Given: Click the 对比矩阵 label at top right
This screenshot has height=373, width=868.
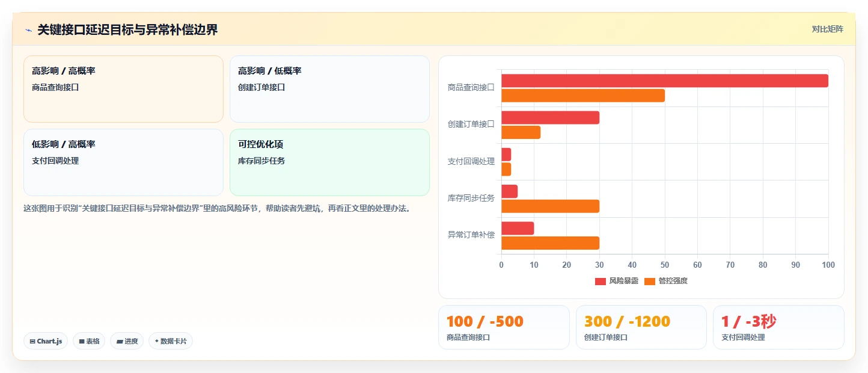Looking at the screenshot, I should pyautogui.click(x=827, y=29).
